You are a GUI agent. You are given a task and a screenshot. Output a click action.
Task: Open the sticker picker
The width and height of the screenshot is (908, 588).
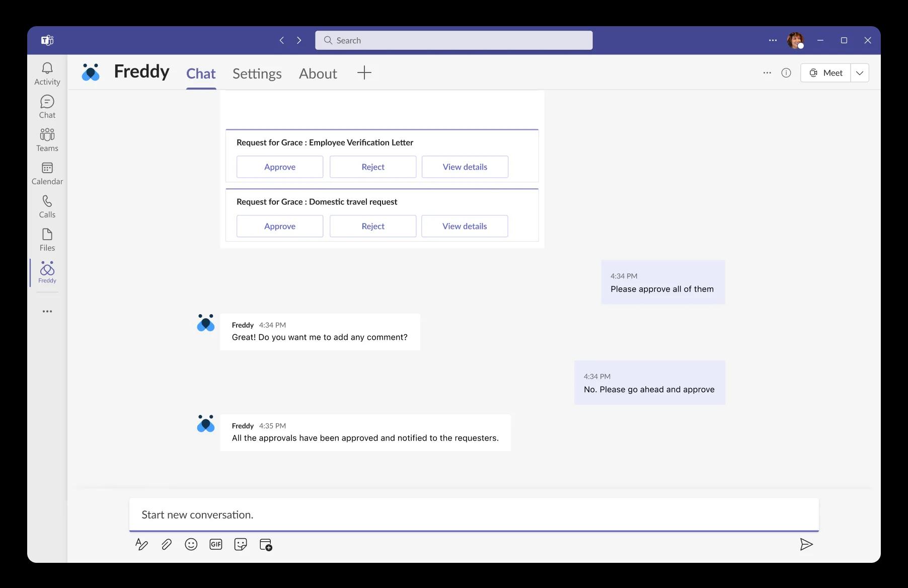point(241,544)
